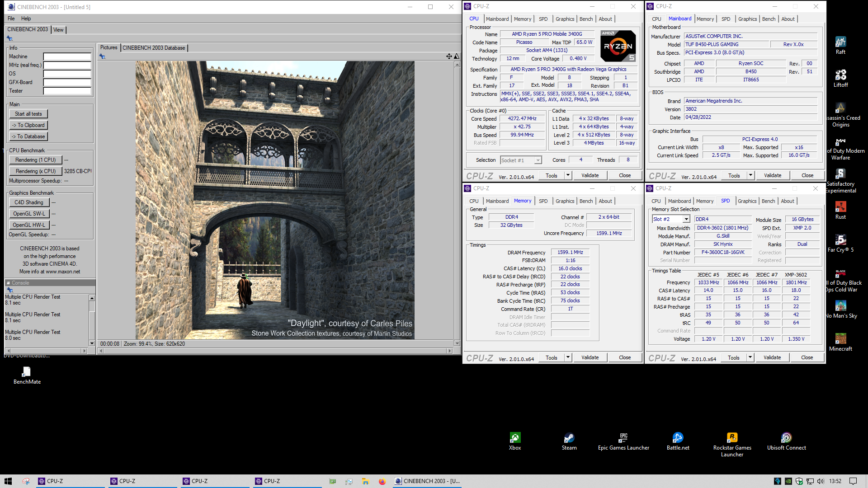Click the Start all tests button
Screen dimensions: 868x488
click(x=28, y=114)
